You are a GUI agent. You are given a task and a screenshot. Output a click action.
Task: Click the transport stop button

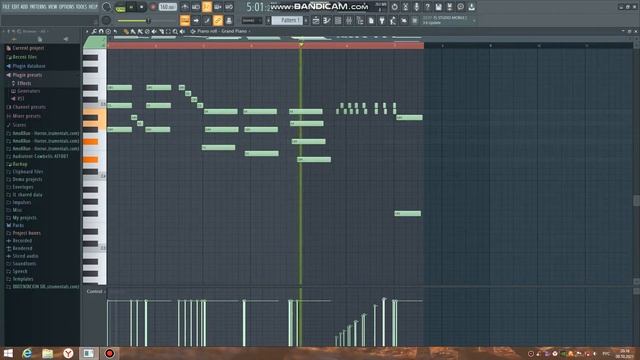[x=142, y=7]
